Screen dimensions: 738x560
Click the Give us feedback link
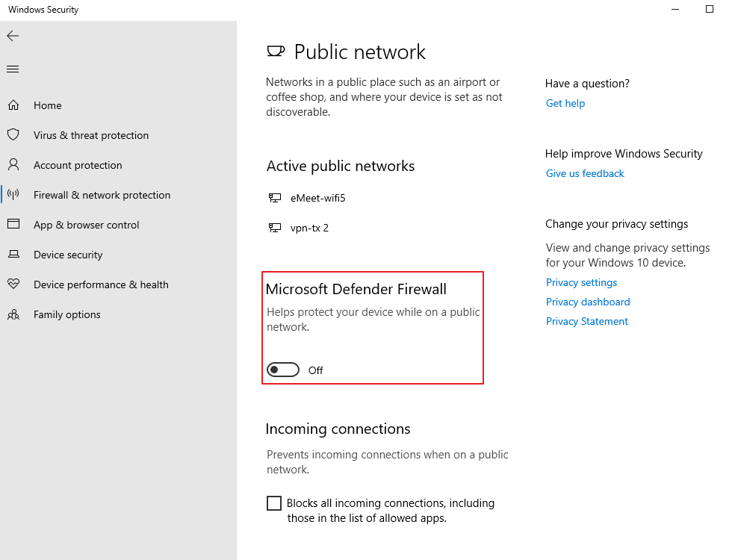coord(585,173)
